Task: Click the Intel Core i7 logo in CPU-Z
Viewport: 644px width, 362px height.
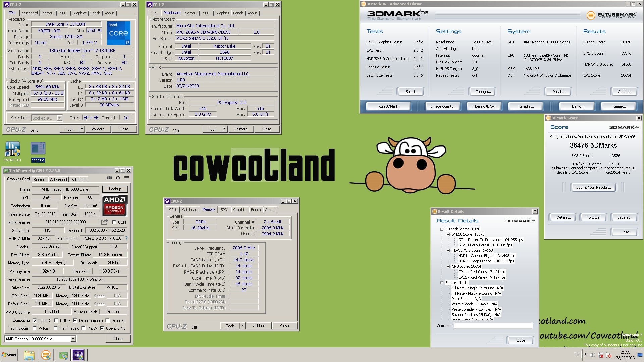Action: tap(119, 33)
